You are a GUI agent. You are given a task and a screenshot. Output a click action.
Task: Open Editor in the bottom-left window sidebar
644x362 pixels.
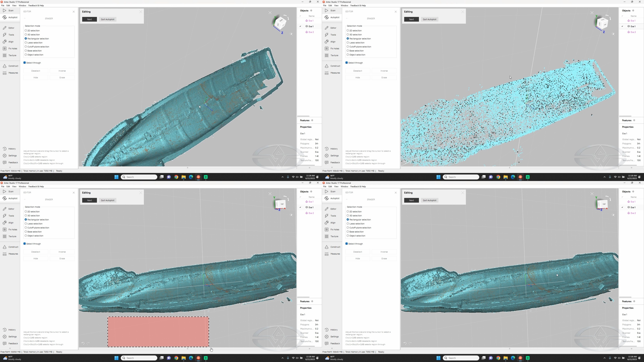8,209
